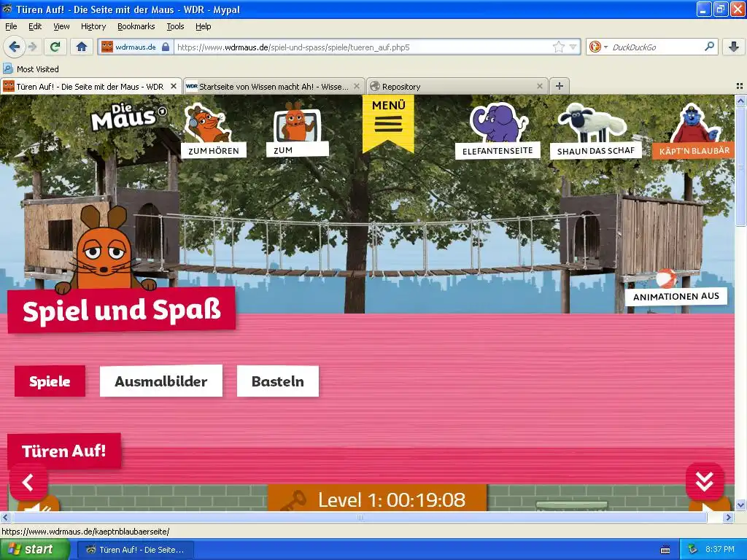Click the wdrmaus.de site identity badge

tap(136, 47)
